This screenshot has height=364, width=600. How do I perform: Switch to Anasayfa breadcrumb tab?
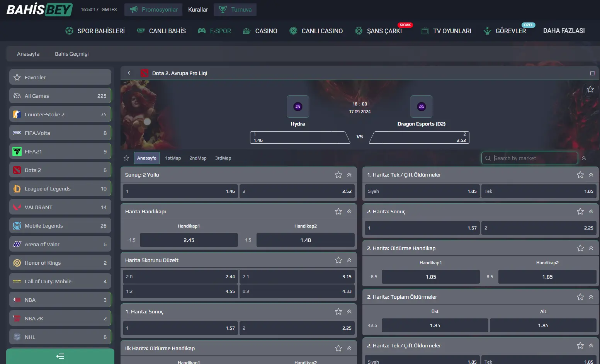point(28,54)
